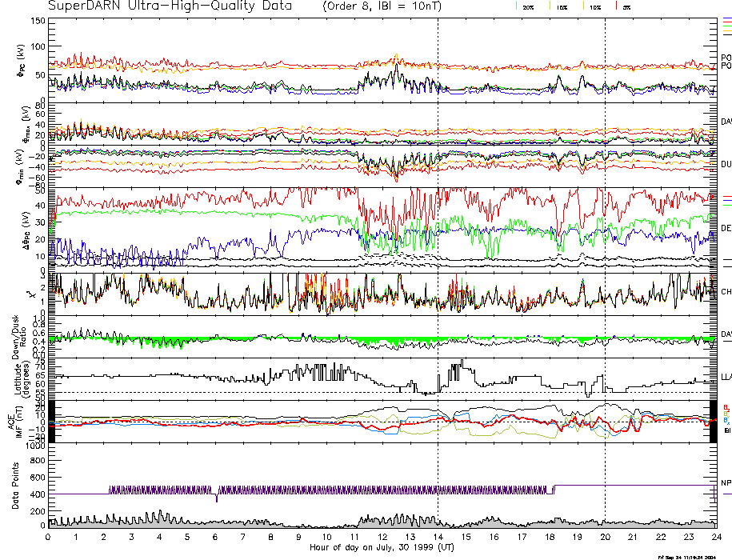Click the dashed vertical line at hour 14
The width and height of the screenshot is (732, 560).
(x=438, y=240)
